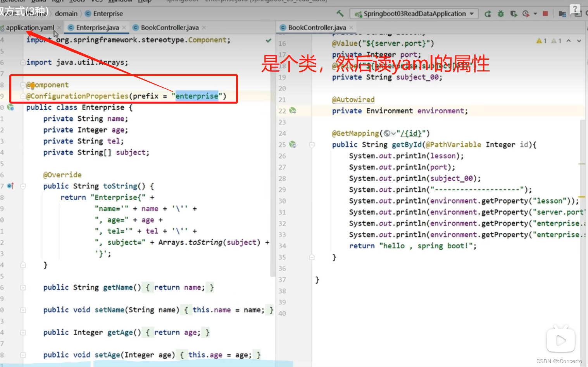This screenshot has width=588, height=367.
Task: Click the "private String subject_00;" declaration
Action: 387,77
